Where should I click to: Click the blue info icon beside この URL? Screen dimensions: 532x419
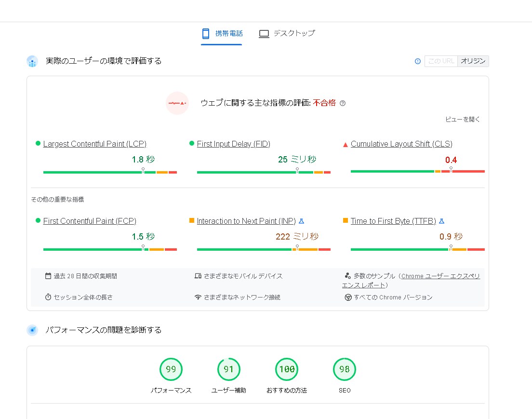click(x=418, y=61)
